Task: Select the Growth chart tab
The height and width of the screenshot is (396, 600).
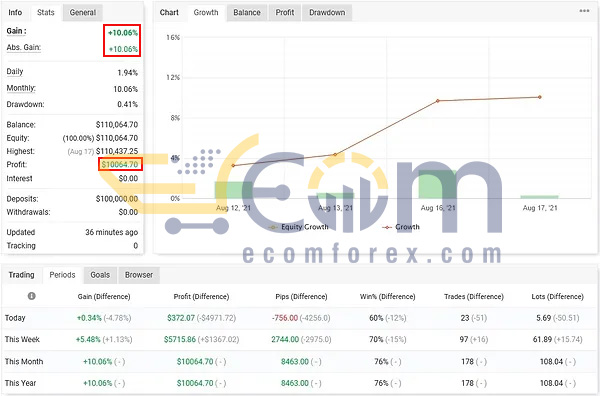Action: (206, 12)
